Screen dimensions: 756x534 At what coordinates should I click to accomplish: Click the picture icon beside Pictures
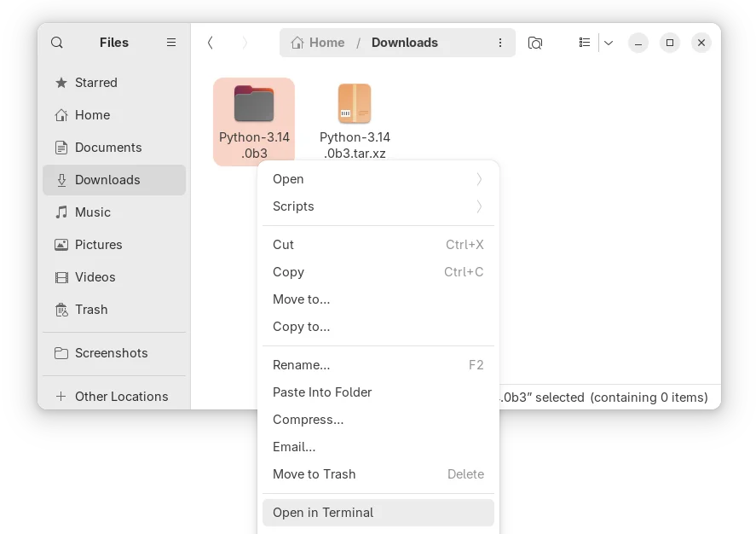click(x=61, y=245)
